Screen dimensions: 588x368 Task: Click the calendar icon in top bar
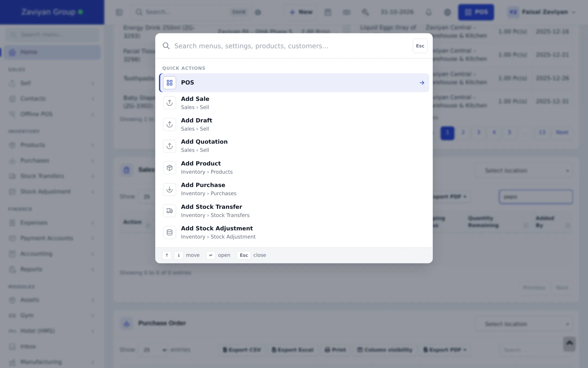pyautogui.click(x=328, y=12)
